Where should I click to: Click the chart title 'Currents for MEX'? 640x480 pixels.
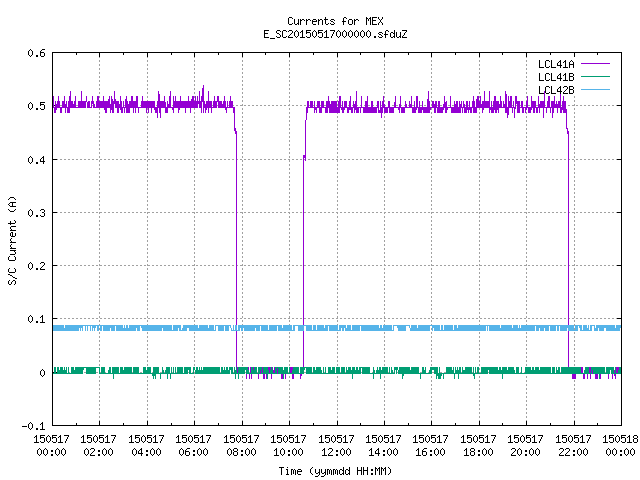335,21
